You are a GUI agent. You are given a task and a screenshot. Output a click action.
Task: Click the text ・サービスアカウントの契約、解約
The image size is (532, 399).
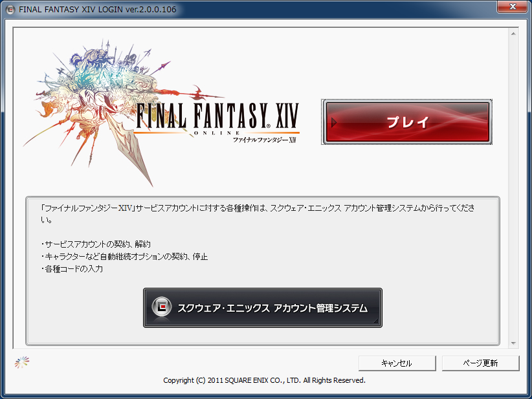click(x=95, y=244)
